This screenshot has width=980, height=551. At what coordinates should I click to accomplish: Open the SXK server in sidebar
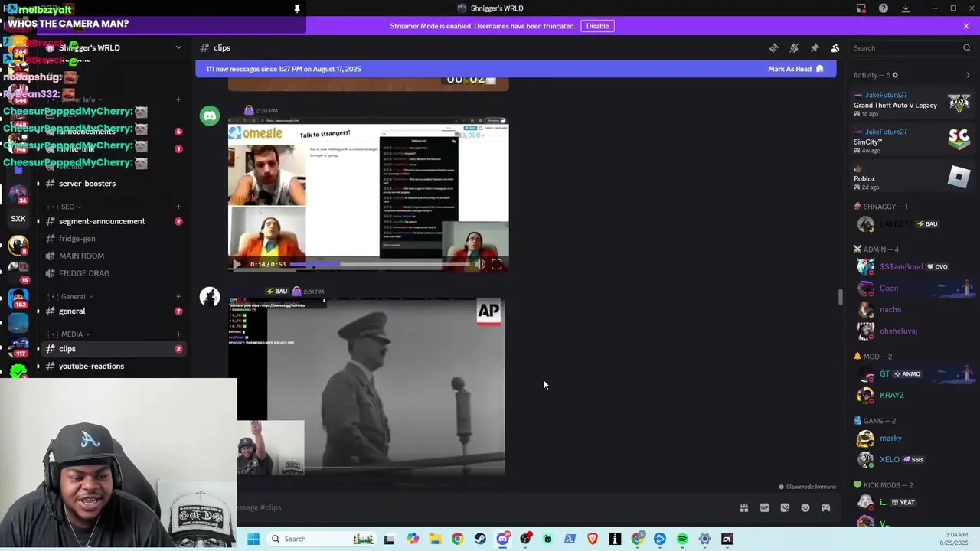18,219
